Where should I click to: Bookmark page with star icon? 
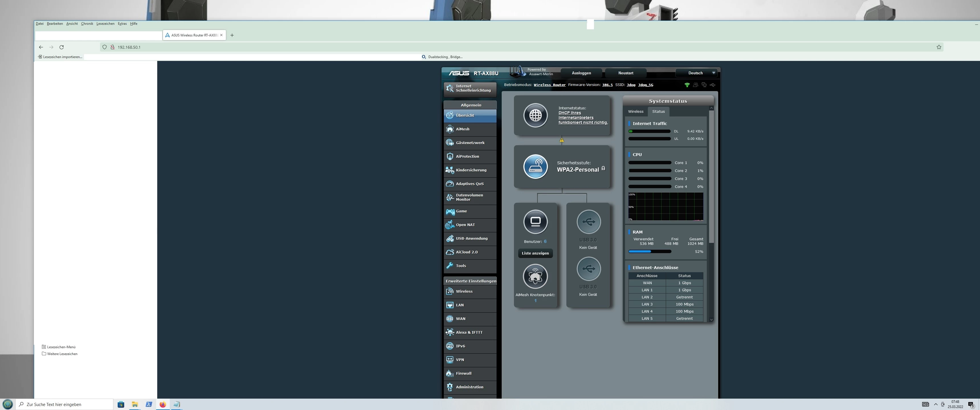click(938, 47)
